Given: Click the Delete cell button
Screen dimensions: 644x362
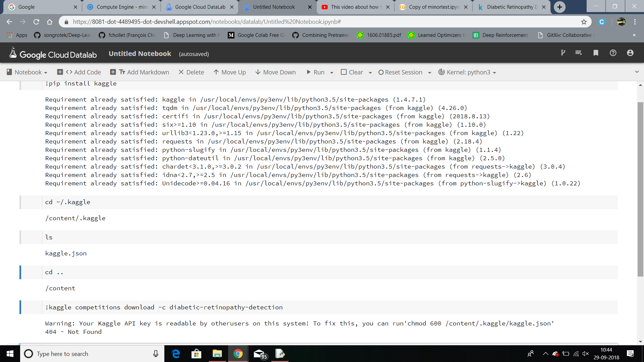Looking at the screenshot, I should [191, 72].
